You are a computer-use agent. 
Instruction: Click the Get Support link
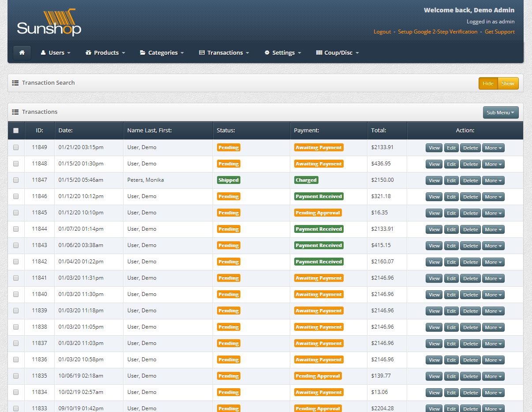click(500, 32)
